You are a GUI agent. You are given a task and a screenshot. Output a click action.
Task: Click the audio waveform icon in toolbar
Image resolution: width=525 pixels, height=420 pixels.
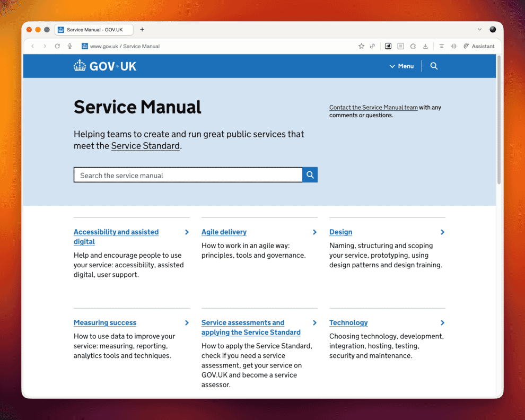[454, 46]
